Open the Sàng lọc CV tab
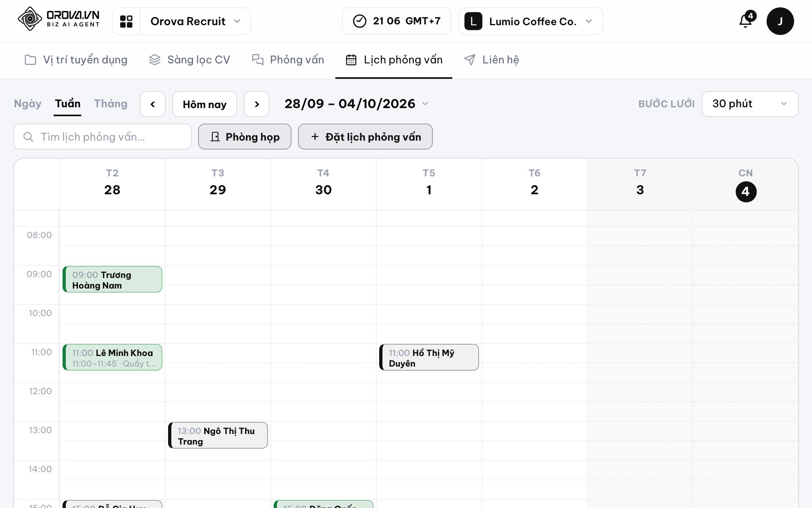This screenshot has height=508, width=812. (x=189, y=60)
